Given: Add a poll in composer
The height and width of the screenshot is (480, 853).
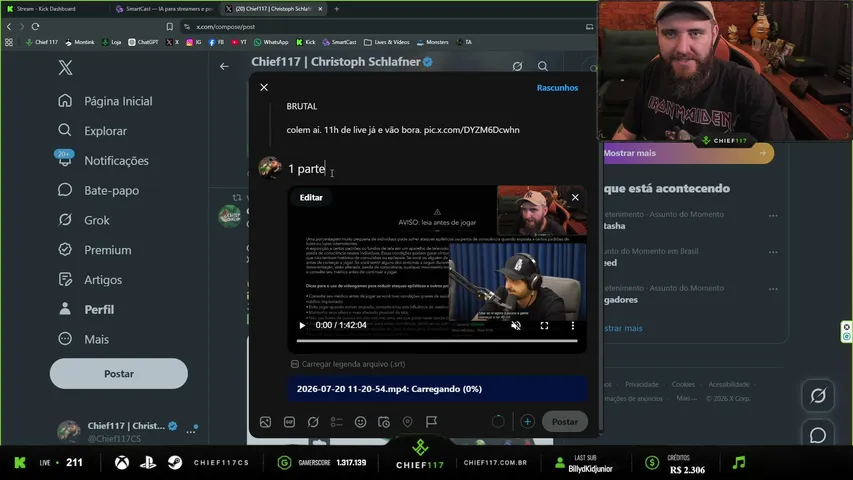Looking at the screenshot, I should (337, 422).
